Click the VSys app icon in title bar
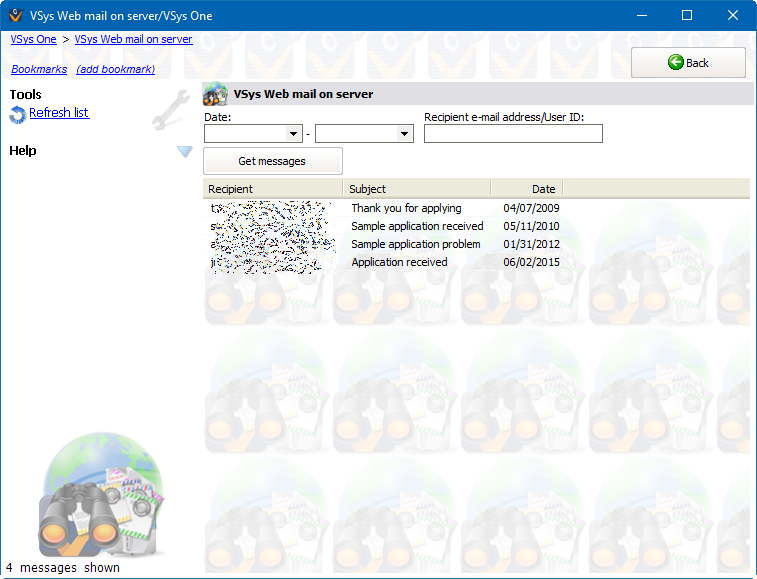 click(x=16, y=16)
